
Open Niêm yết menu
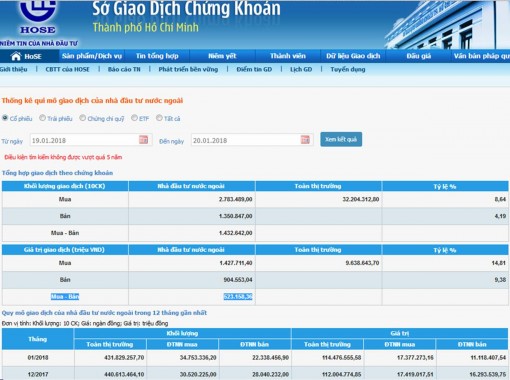pos(222,56)
